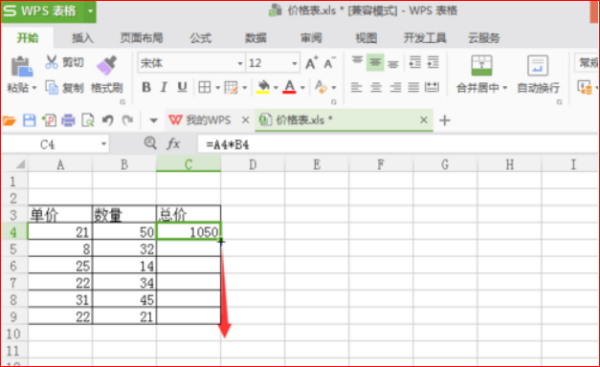Viewport: 600px width, 367px height.
Task: Undo the last action
Action: [108, 121]
